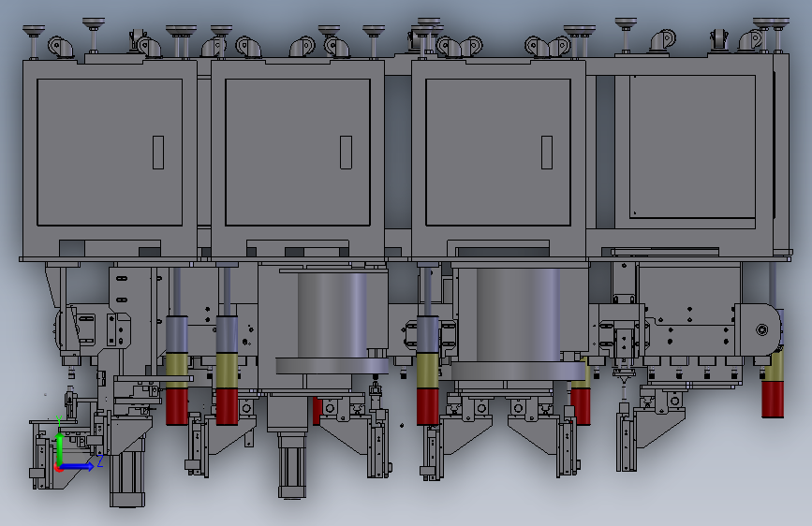Select the rounded-end housing with the circular pivot
Image resolution: width=812 pixels, height=526 pixels.
pos(757,329)
